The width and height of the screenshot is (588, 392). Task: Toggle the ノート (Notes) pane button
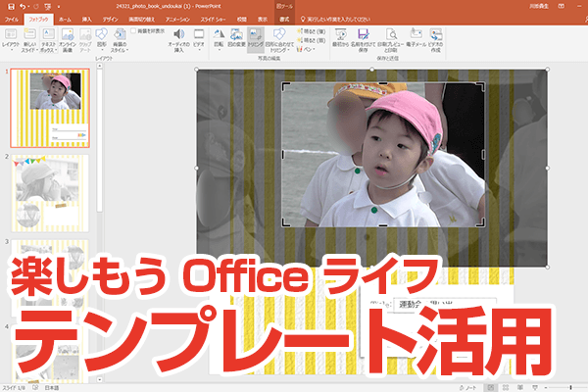(468, 388)
